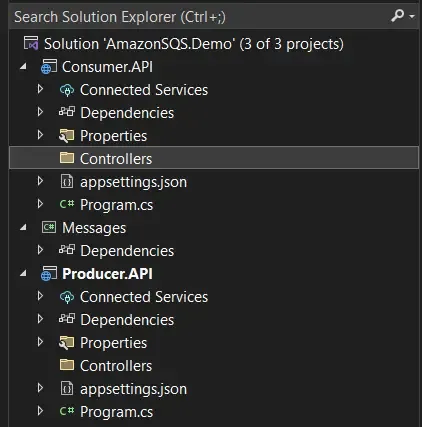Expand Connected Services under Producer.API
Viewport: 422px width, 427px height.
(x=40, y=296)
